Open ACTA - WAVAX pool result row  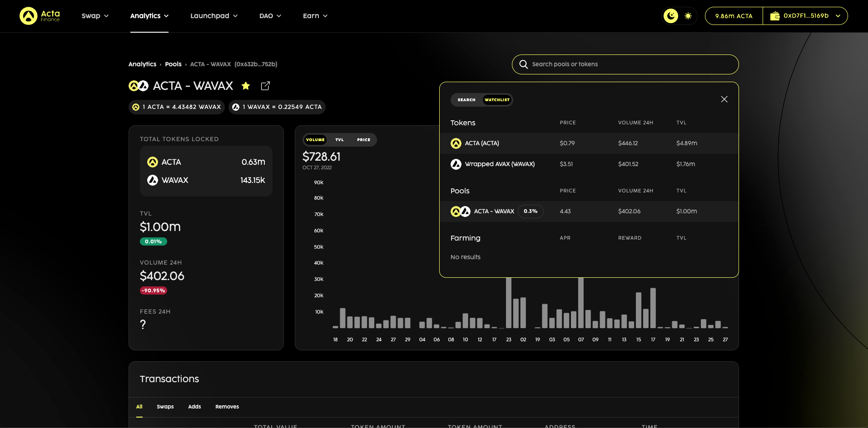pyautogui.click(x=589, y=212)
